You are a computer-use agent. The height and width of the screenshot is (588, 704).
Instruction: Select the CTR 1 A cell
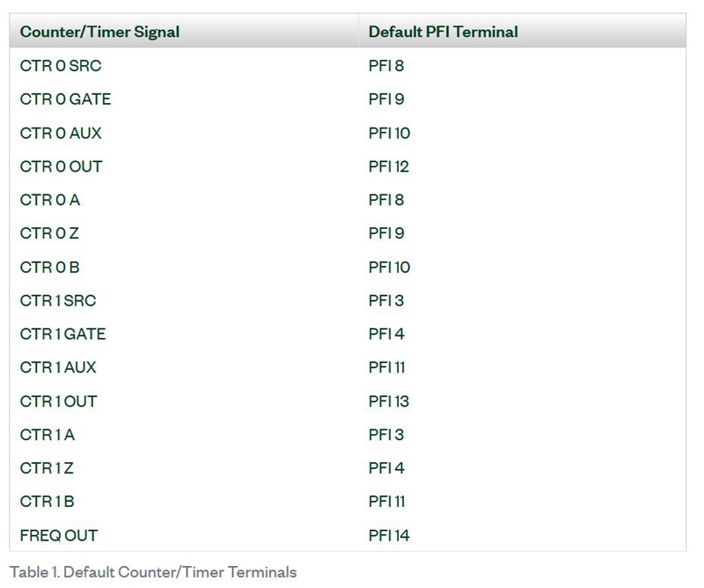click(47, 434)
